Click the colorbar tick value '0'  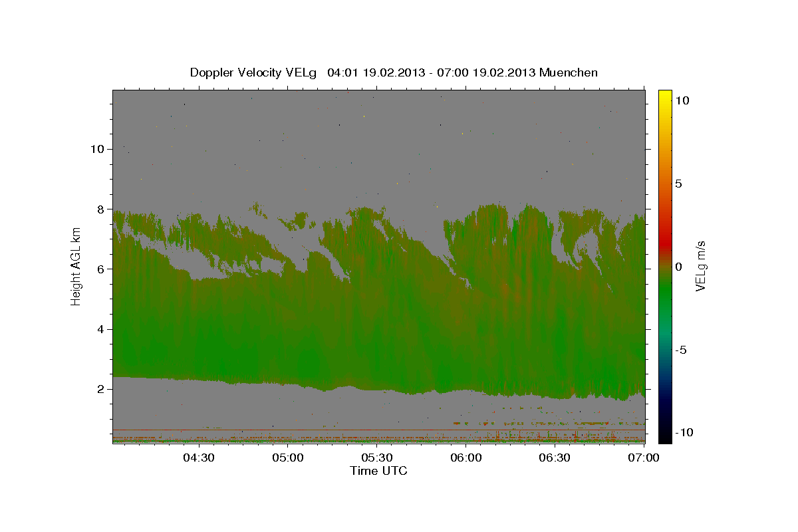tap(678, 267)
